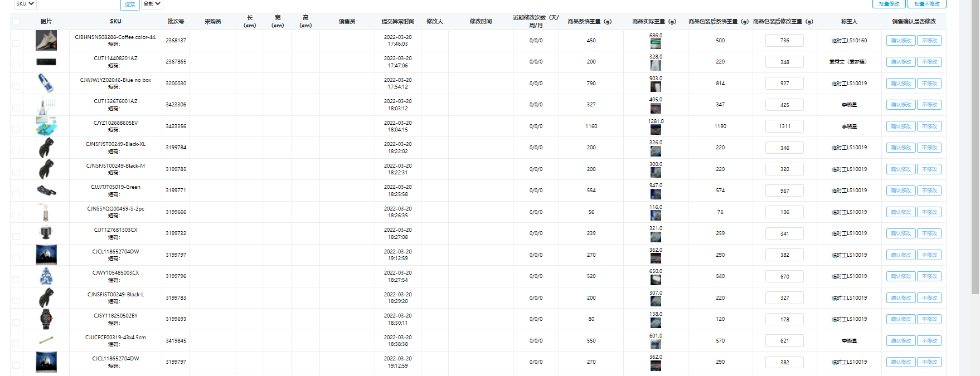Open the 全部 filter dropdown
Viewport: 980px width, 376px height.
[x=152, y=4]
